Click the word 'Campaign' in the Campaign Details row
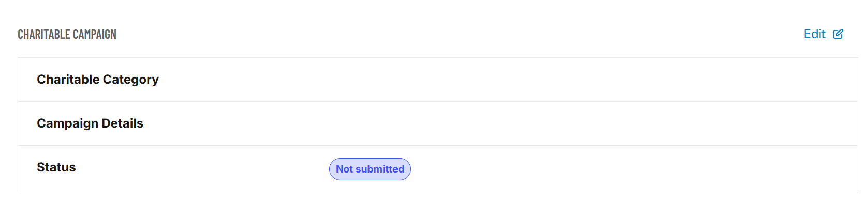 click(x=68, y=123)
